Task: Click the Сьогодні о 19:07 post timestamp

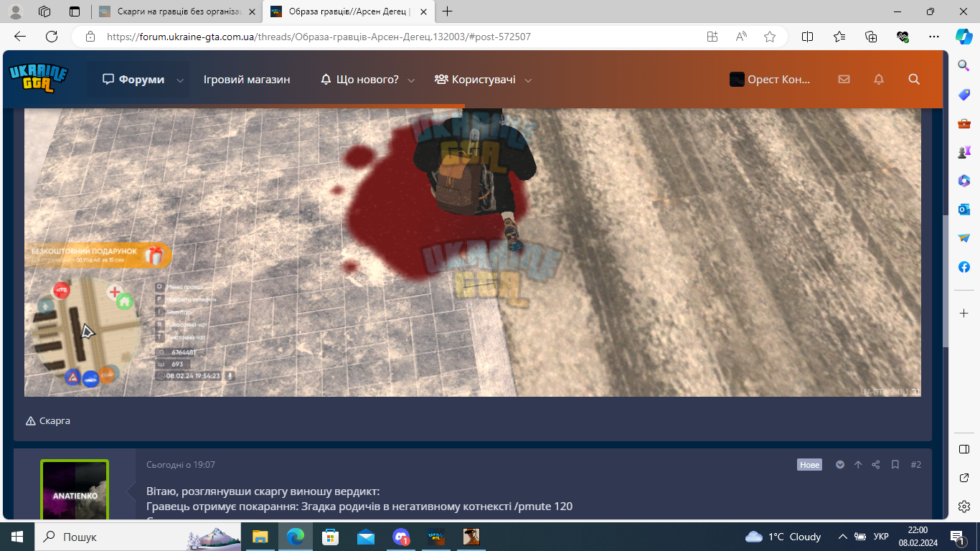Action: [181, 465]
